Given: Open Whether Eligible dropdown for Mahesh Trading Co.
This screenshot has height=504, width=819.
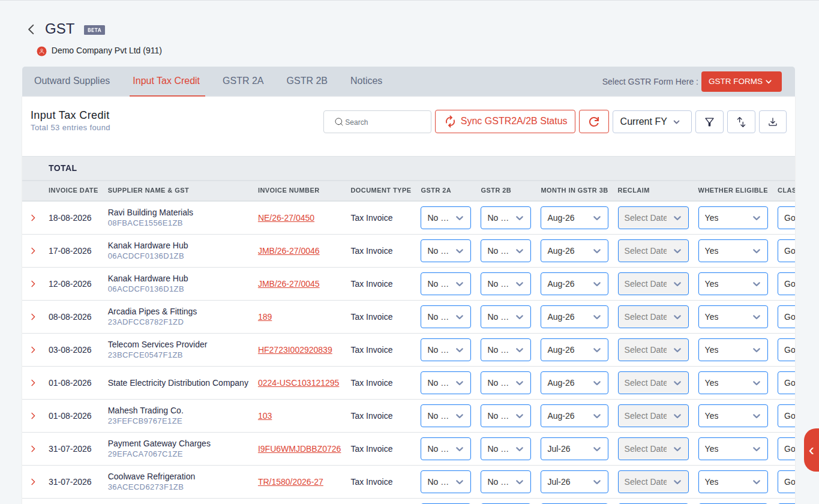Looking at the screenshot, I should pos(733,416).
